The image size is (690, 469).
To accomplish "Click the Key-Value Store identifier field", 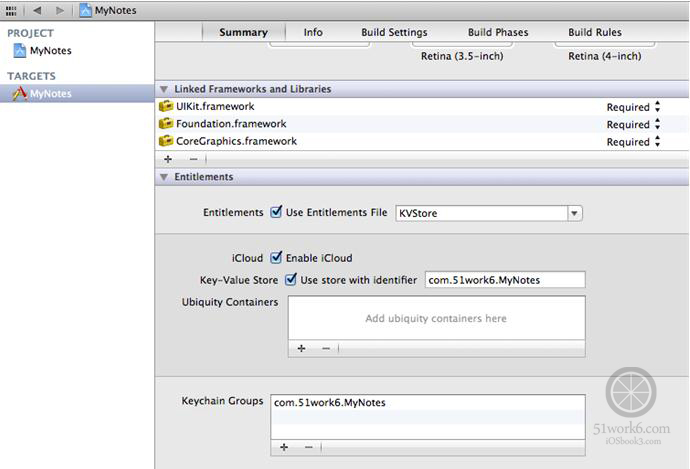I will pyautogui.click(x=505, y=280).
